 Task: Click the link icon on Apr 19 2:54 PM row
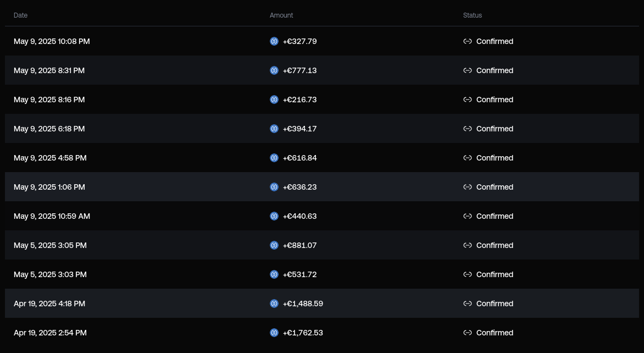tap(468, 333)
